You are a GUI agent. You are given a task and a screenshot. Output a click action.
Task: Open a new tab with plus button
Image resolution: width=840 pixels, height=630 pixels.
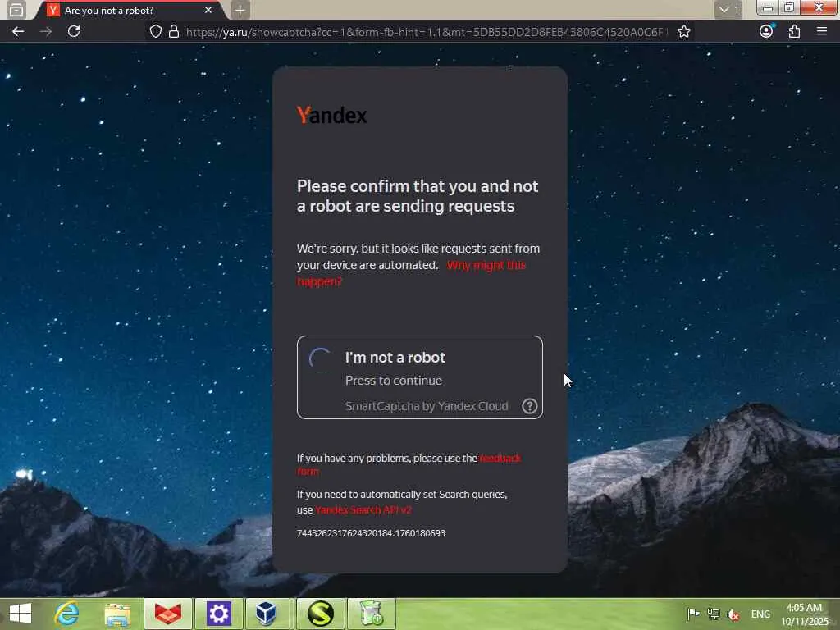[x=240, y=10]
